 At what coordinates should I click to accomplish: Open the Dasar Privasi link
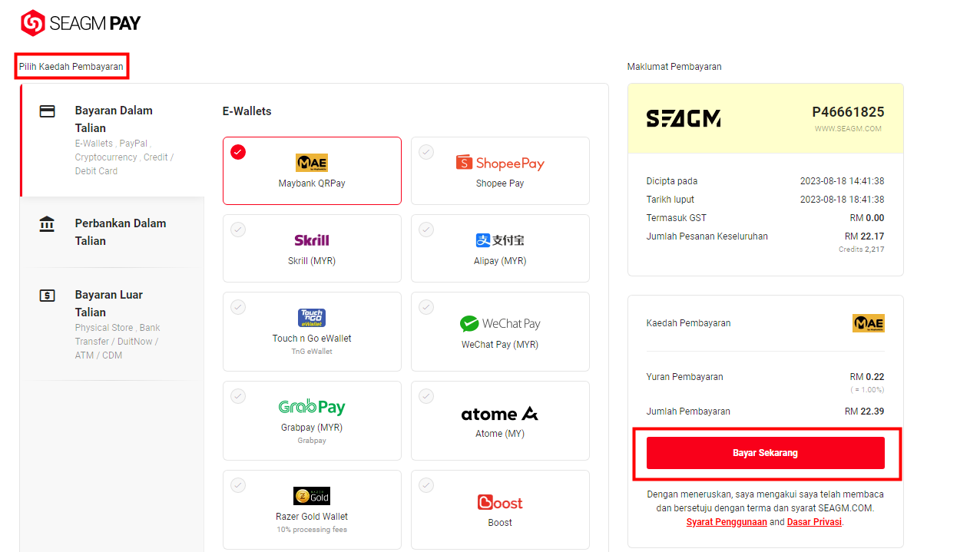[815, 522]
